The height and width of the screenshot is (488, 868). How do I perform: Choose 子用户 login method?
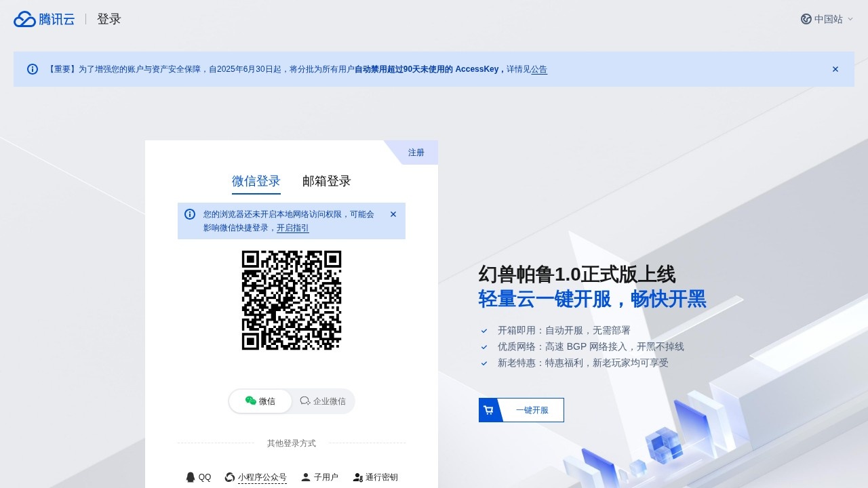(x=319, y=477)
